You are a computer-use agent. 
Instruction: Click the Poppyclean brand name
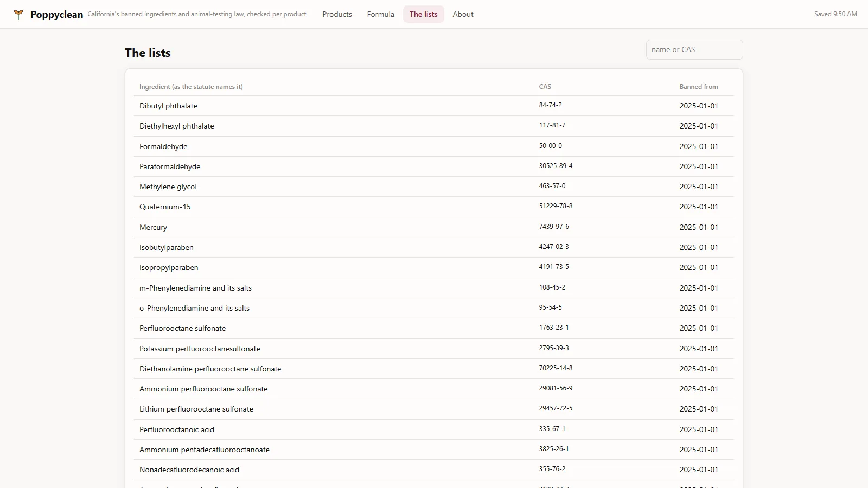click(x=56, y=15)
